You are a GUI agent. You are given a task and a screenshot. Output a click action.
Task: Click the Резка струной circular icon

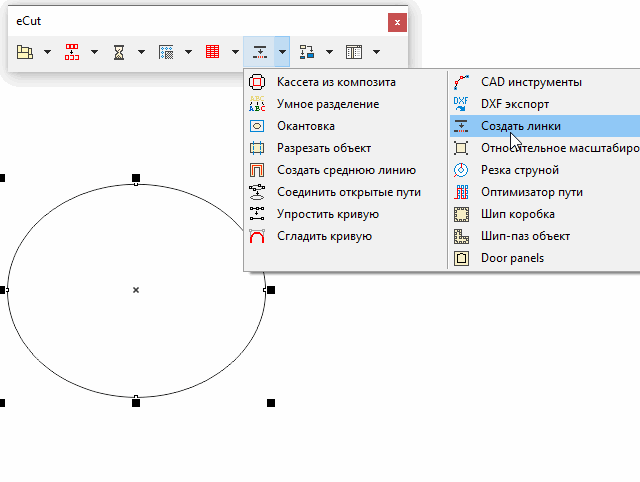coord(461,170)
